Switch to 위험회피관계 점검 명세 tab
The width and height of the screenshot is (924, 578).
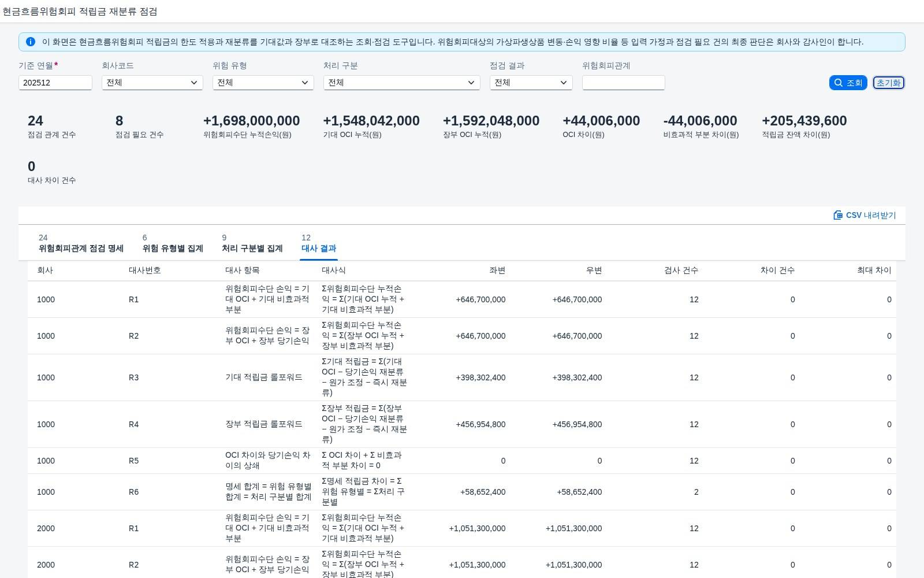(x=81, y=243)
